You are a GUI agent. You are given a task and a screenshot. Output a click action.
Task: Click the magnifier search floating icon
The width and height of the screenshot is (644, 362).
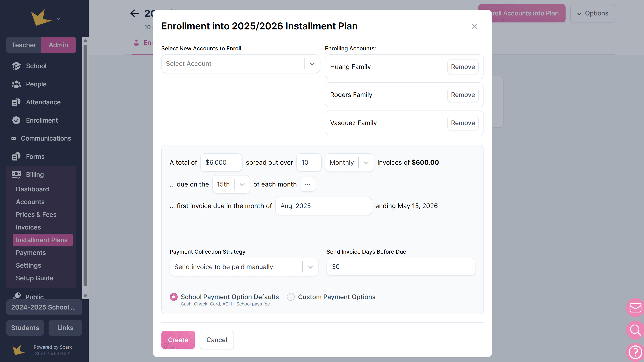[635, 330]
